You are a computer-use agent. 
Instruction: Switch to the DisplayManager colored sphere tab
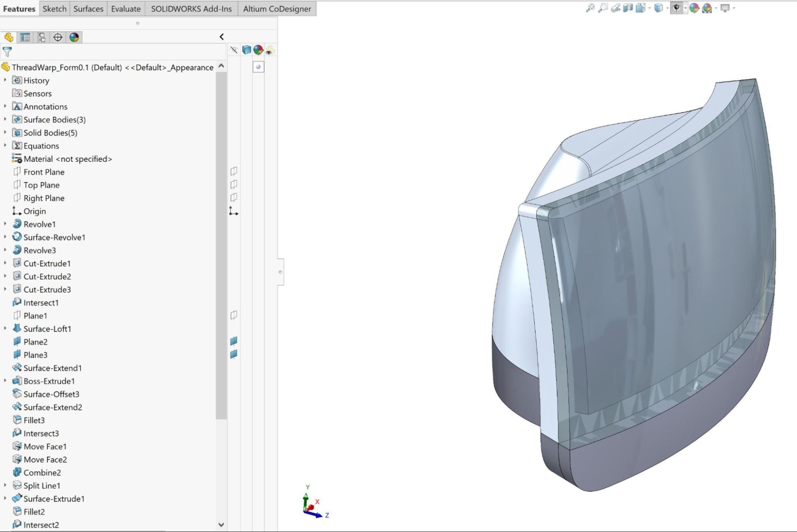click(74, 37)
